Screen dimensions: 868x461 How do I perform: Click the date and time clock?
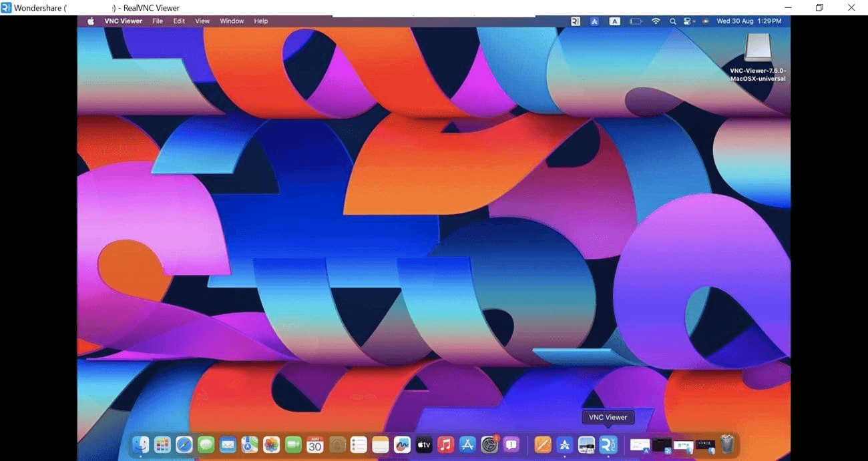coord(748,21)
